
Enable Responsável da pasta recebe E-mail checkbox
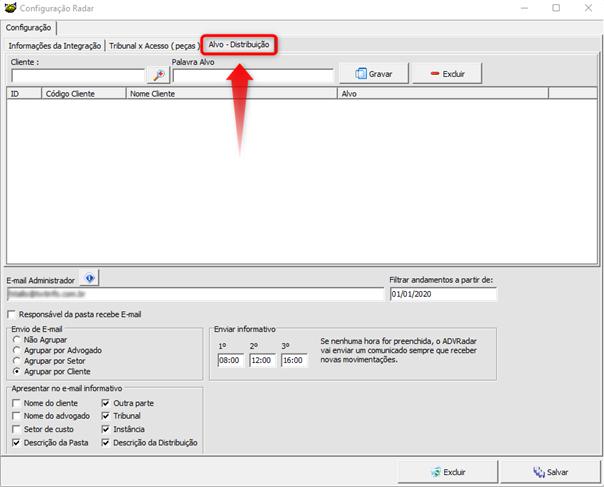[x=12, y=315]
